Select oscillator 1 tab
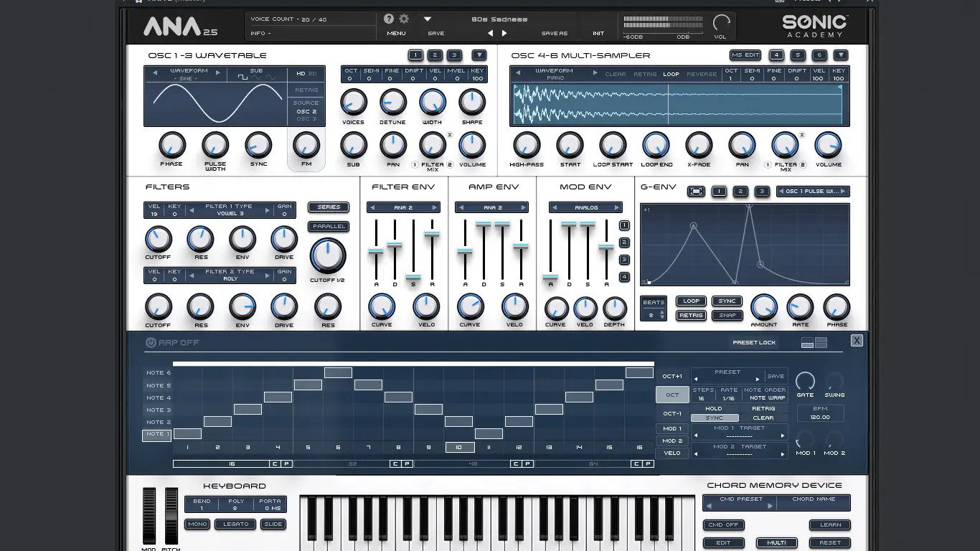Viewport: 980px width, 551px height. (415, 55)
